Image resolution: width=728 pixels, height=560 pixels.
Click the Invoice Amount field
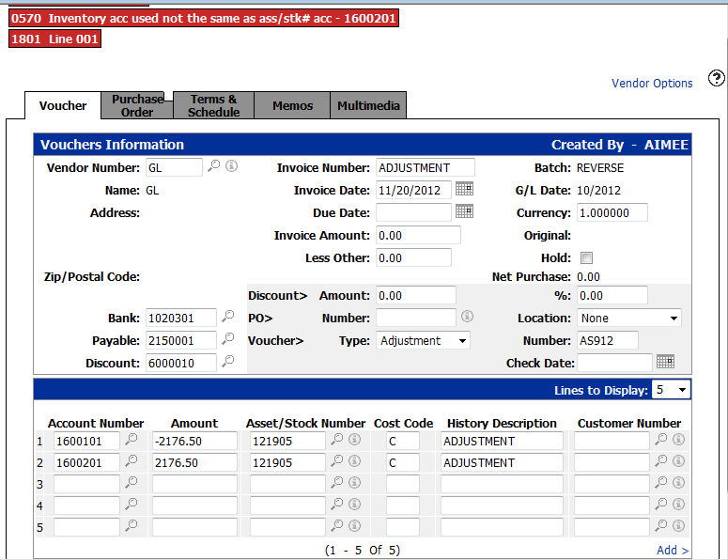(x=418, y=235)
